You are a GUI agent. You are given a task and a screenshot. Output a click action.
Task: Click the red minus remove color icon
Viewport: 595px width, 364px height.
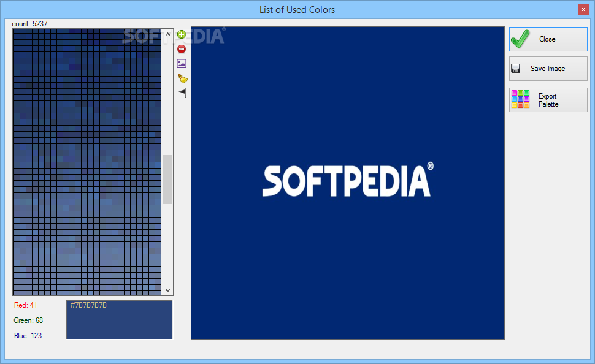click(x=182, y=49)
